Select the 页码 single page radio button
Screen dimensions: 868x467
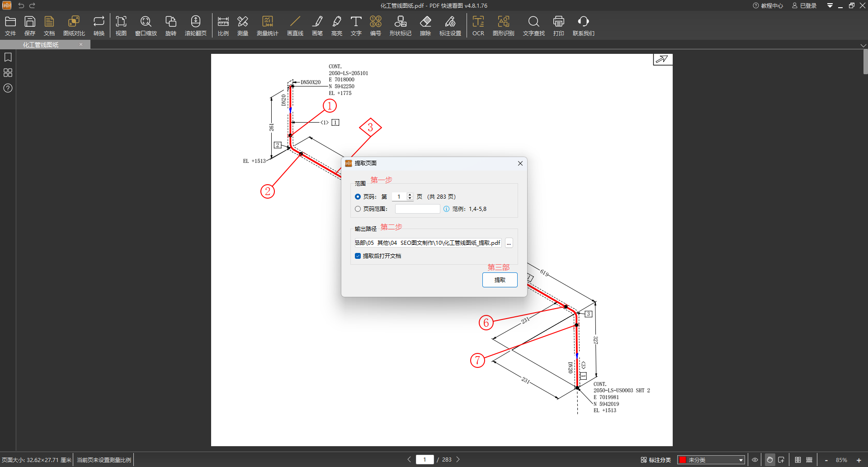coord(358,197)
